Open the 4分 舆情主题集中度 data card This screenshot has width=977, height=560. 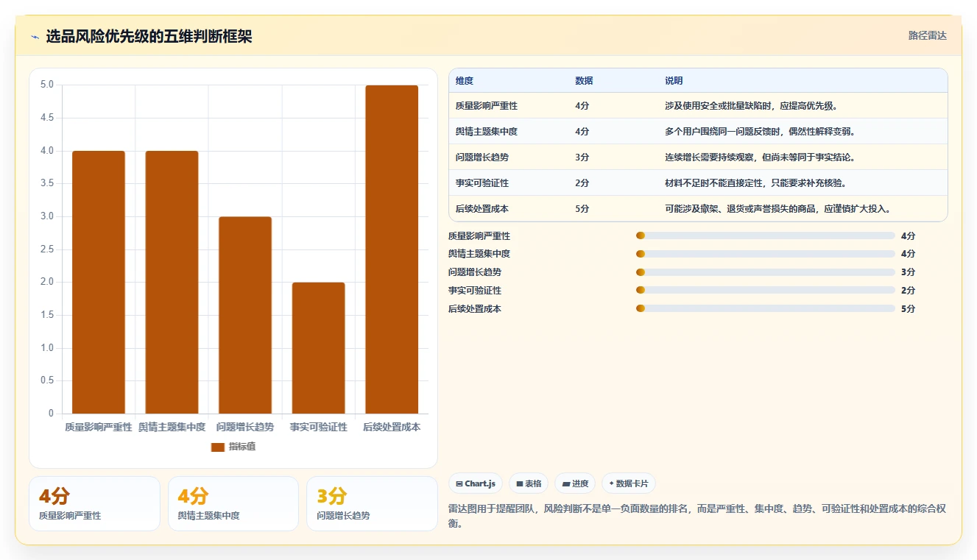[x=233, y=503]
